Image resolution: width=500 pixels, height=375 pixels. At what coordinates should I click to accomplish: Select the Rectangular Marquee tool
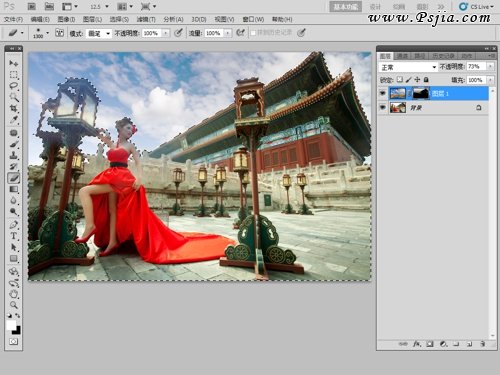point(13,74)
